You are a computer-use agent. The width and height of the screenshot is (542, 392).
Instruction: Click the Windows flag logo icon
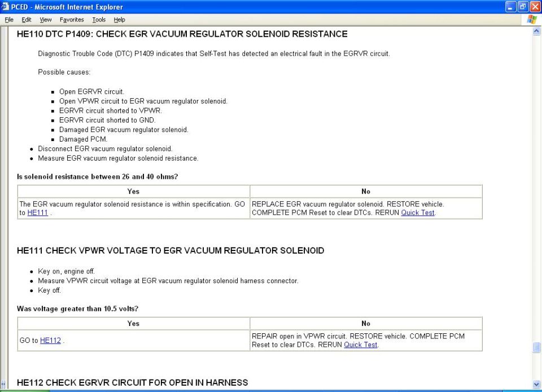pyautogui.click(x=532, y=20)
